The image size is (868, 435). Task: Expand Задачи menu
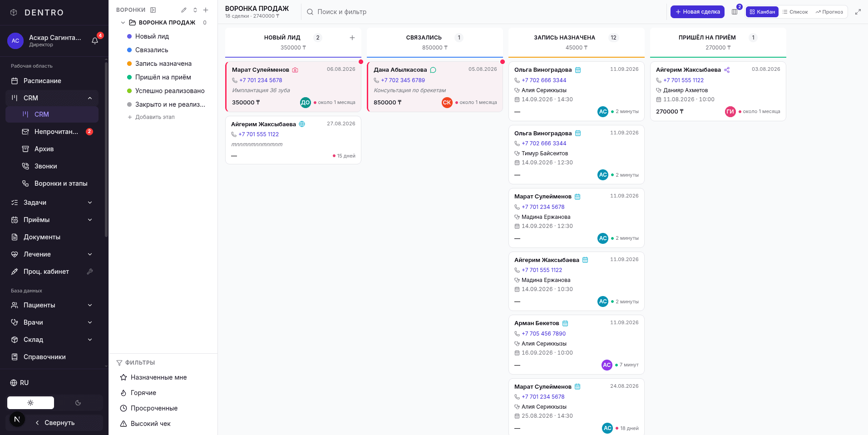tap(52, 203)
